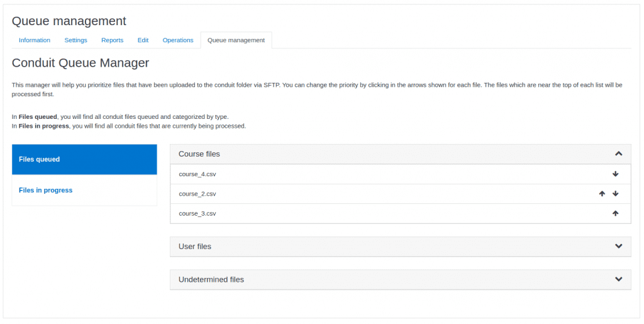
Task: Switch to the Settings tab
Action: tap(75, 40)
